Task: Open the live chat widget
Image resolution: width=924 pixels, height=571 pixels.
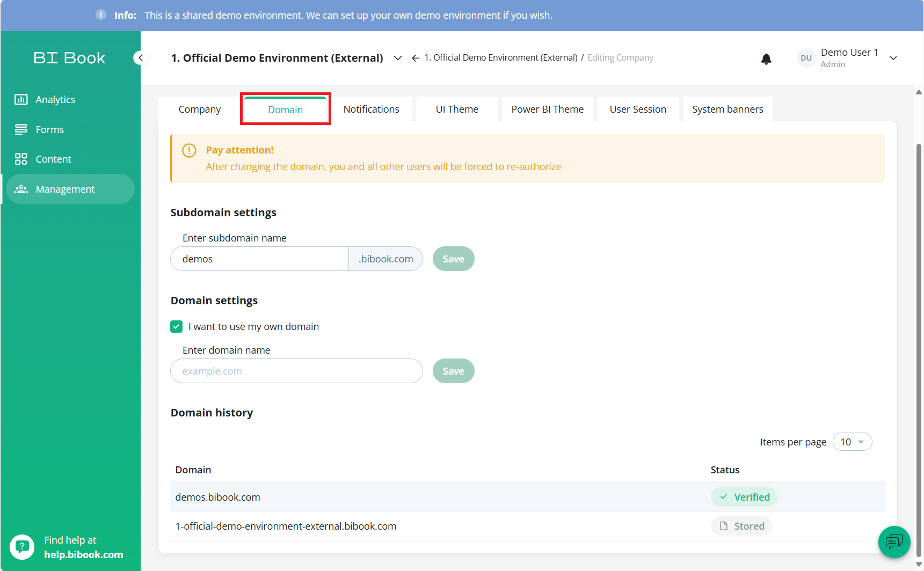Action: click(x=894, y=541)
